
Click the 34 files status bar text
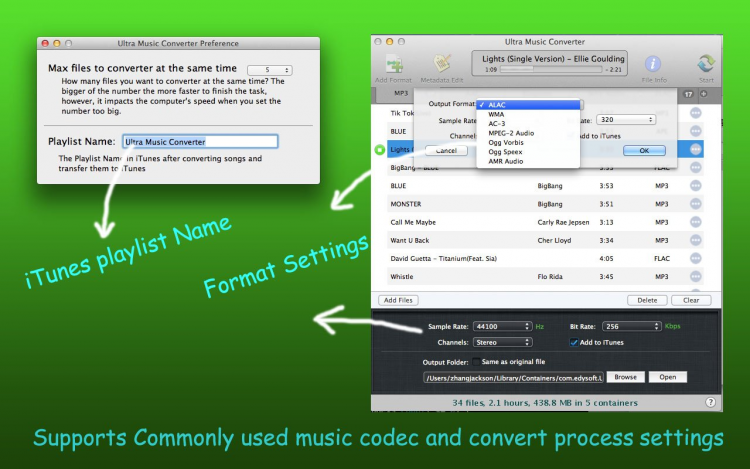tap(545, 403)
